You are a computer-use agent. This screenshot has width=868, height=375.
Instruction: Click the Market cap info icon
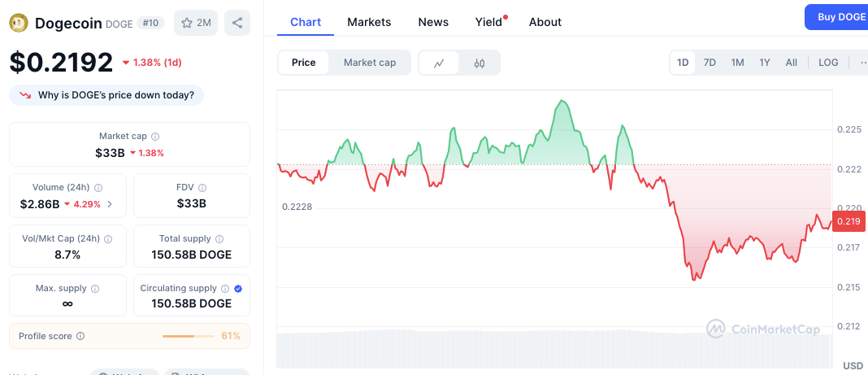coord(155,137)
